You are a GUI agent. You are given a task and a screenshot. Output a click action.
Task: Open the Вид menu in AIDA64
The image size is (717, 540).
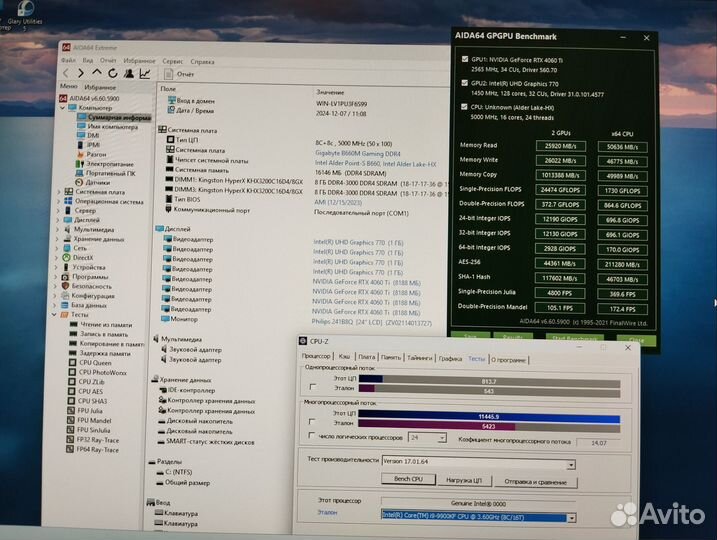coord(88,60)
